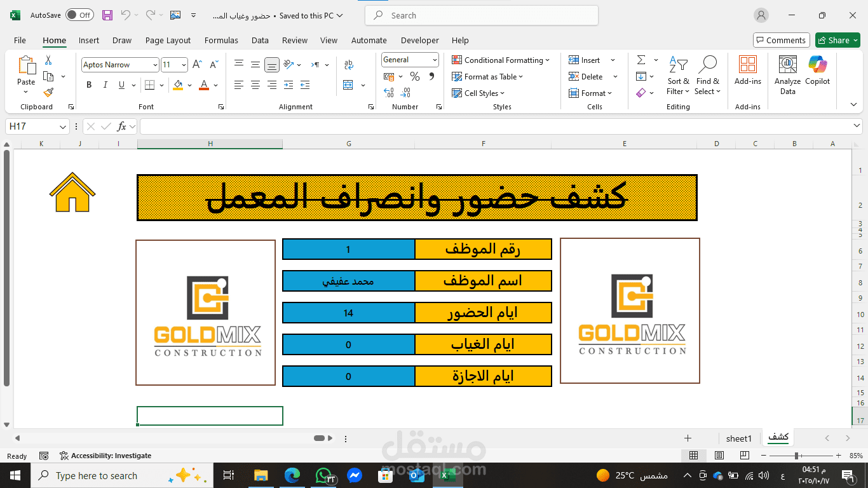Toggle Wrap Text
The image size is (868, 488).
coord(348,64)
